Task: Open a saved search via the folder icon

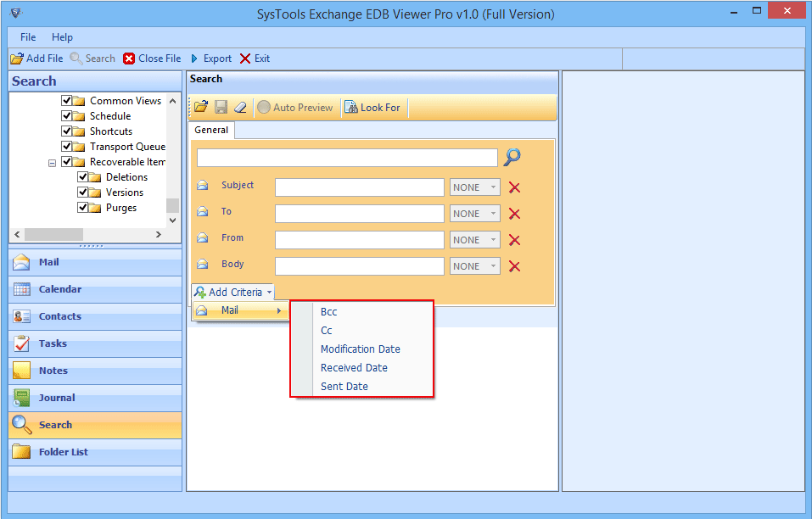Action: 201,107
